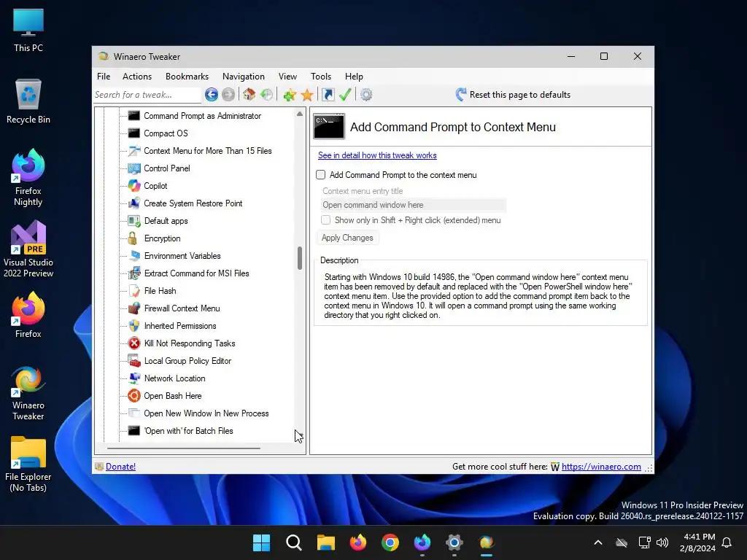Click the File Hash icon in the tree
747x560 pixels.
pos(134,291)
